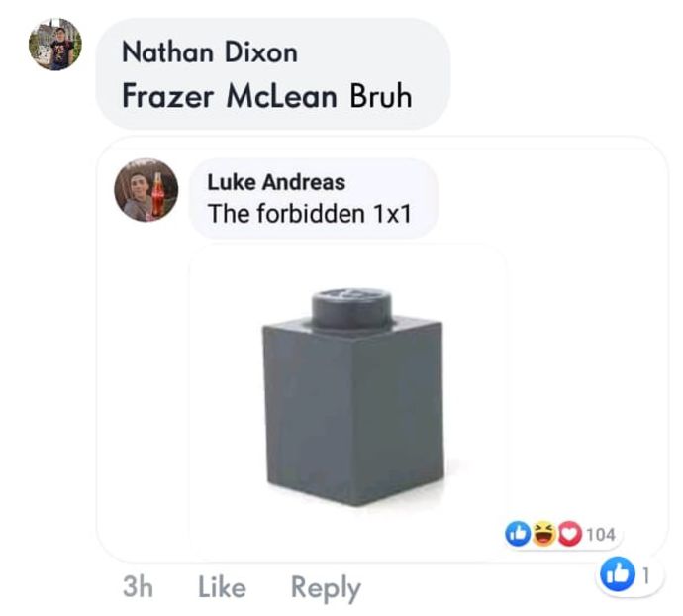
Task: View the 104 reactions count
Action: [x=601, y=535]
